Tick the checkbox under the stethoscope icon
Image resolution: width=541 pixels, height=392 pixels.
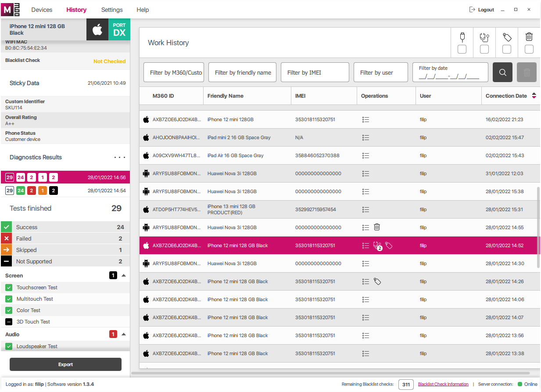484,49
